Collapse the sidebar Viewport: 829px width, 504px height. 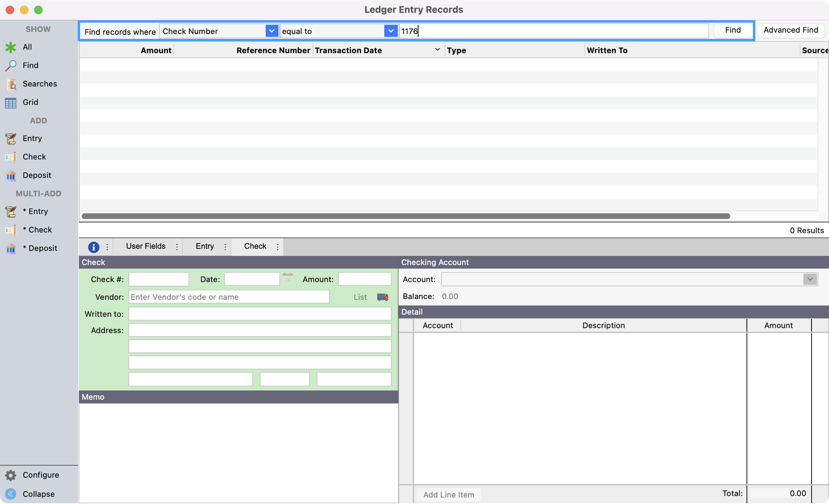[x=11, y=493]
